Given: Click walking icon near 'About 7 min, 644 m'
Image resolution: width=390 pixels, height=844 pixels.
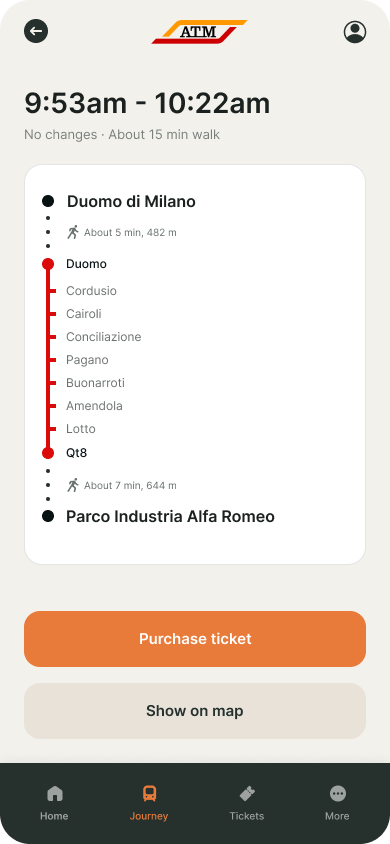Looking at the screenshot, I should pyautogui.click(x=73, y=485).
